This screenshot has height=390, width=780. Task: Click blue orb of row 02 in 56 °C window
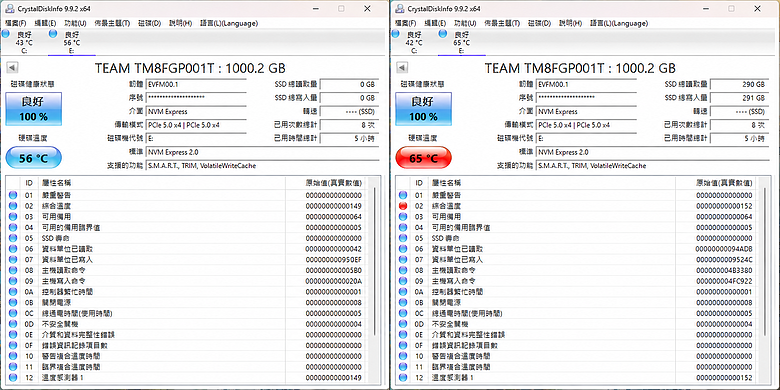tap(13, 206)
